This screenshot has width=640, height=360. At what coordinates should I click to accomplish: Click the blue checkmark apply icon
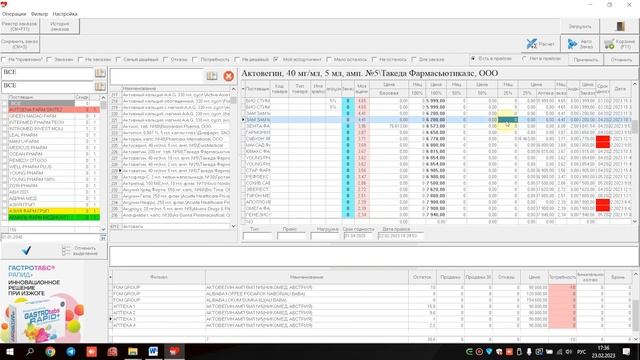pyautogui.click(x=27, y=250)
